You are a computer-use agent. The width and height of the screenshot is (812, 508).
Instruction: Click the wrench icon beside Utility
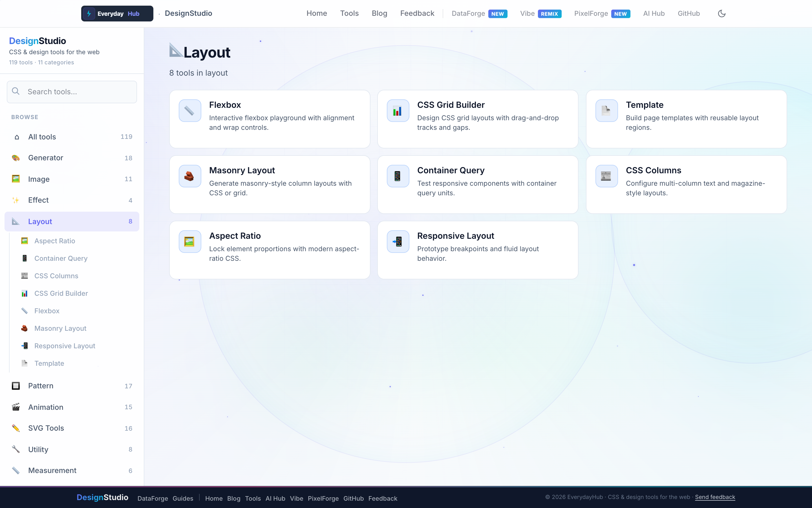coord(16,449)
